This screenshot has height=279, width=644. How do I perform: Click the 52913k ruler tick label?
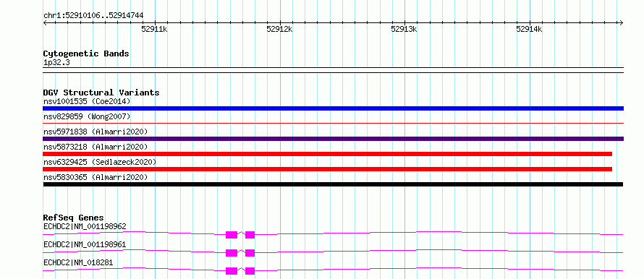click(404, 29)
